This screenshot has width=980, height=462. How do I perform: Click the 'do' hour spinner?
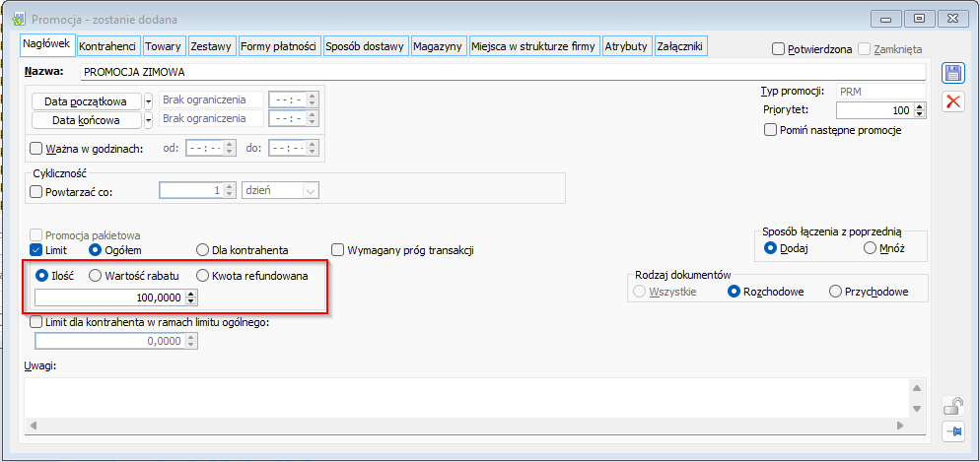pyautogui.click(x=314, y=149)
